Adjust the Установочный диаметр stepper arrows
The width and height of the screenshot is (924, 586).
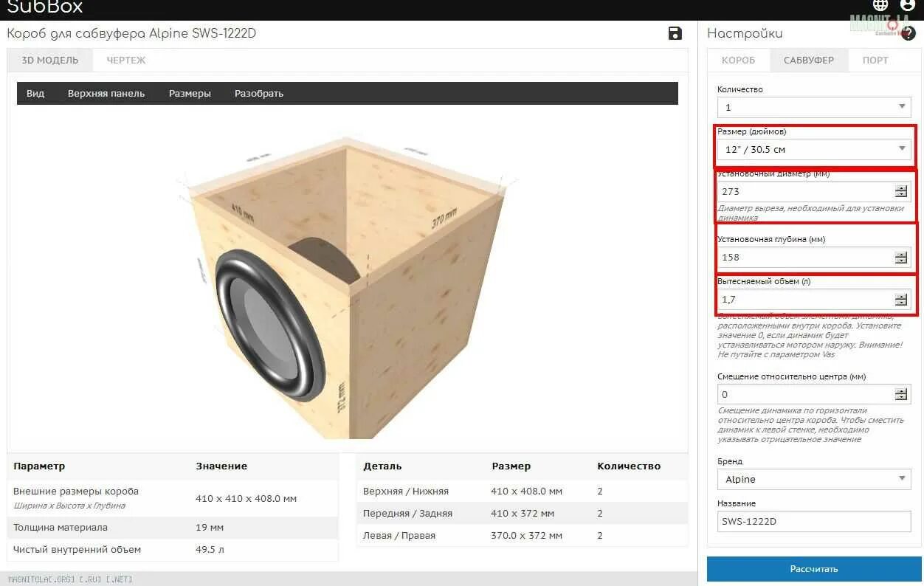[x=900, y=191]
